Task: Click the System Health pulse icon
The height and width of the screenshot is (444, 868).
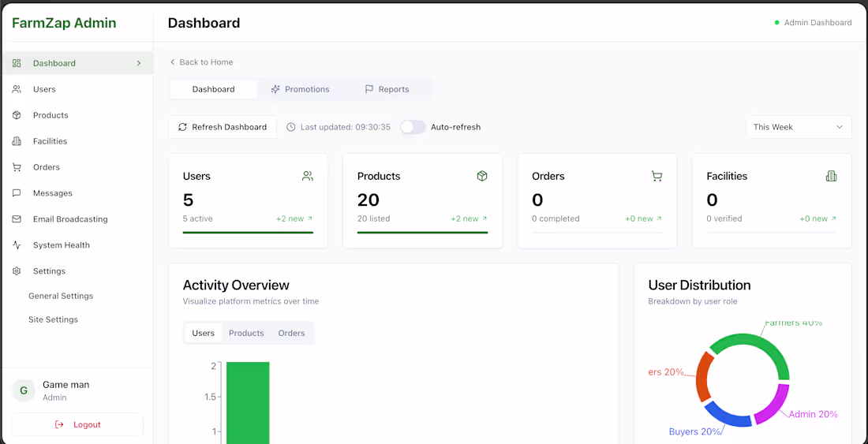Action: (x=17, y=245)
